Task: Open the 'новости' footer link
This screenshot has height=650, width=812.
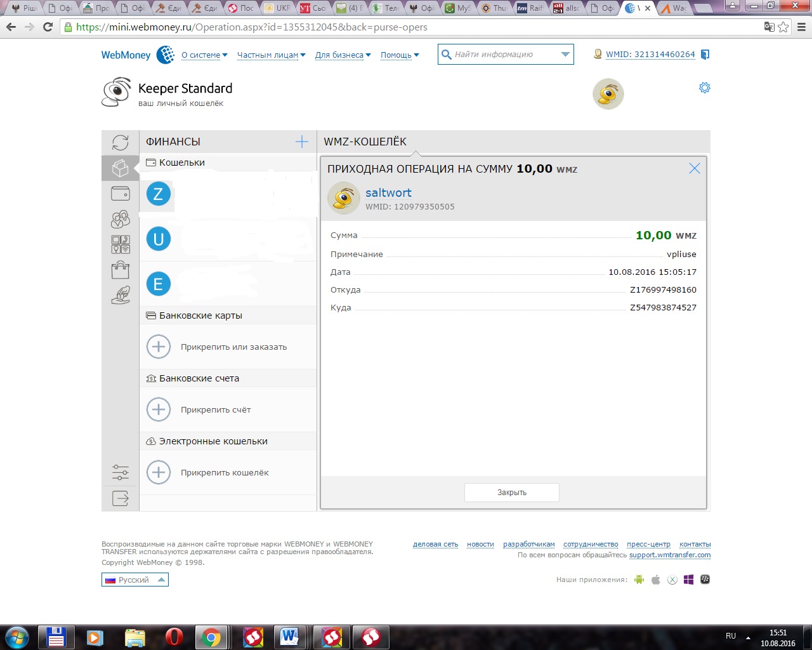Action: (480, 544)
